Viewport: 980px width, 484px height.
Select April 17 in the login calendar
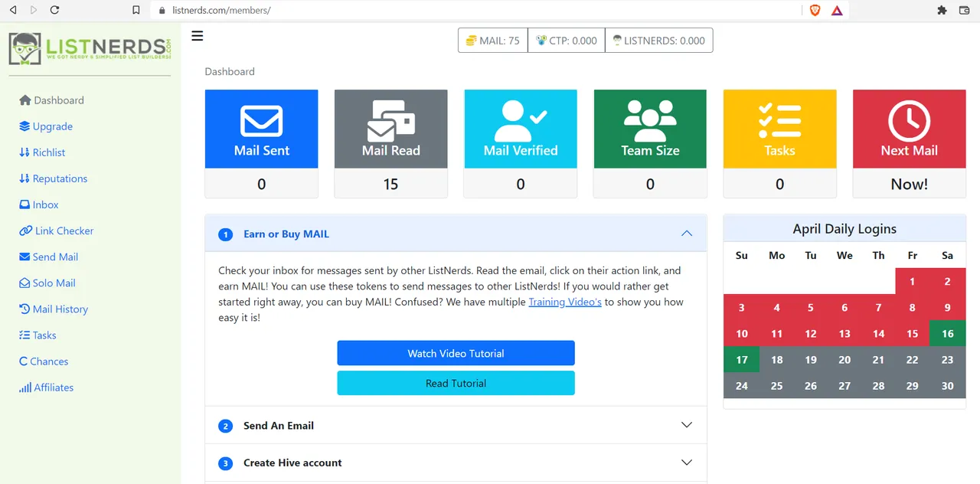click(741, 359)
